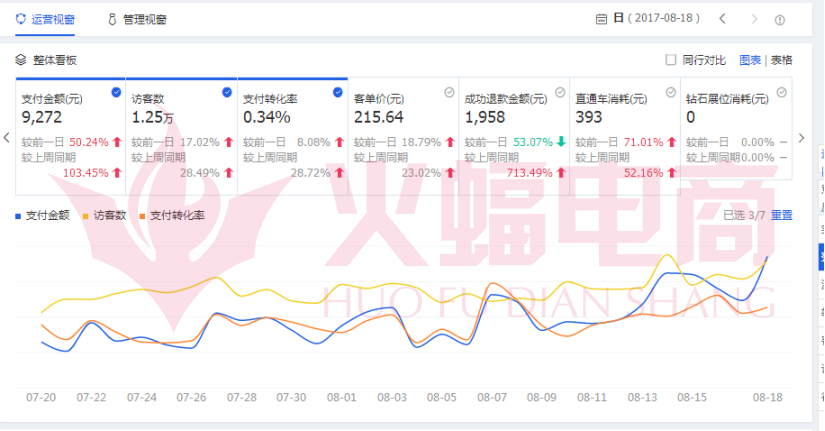
Task: Click the 客单价 value 215.64
Action: tap(378, 117)
